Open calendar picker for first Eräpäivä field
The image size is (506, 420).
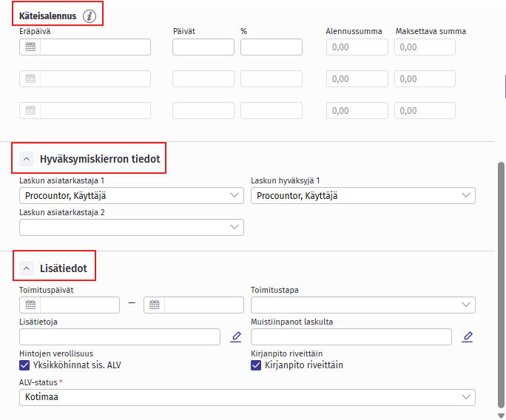pos(30,47)
